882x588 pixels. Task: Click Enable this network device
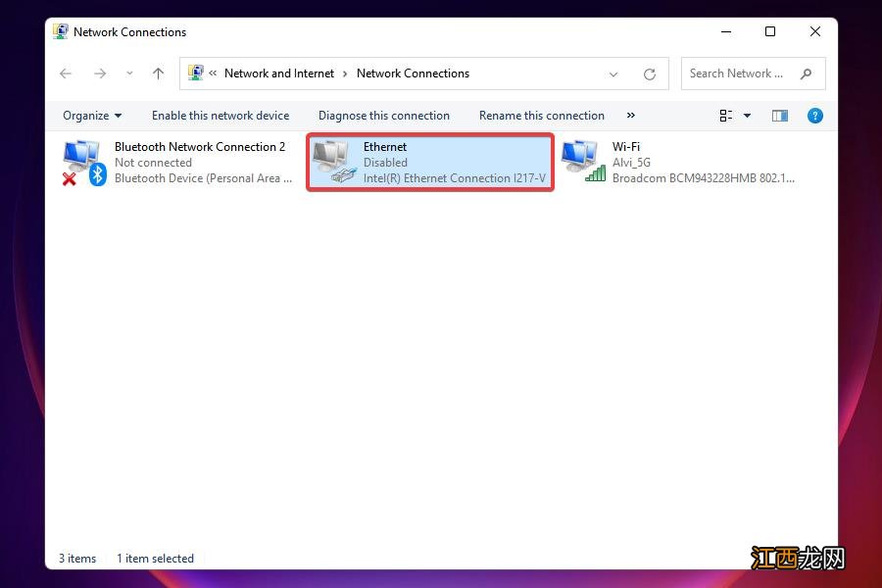(x=220, y=116)
